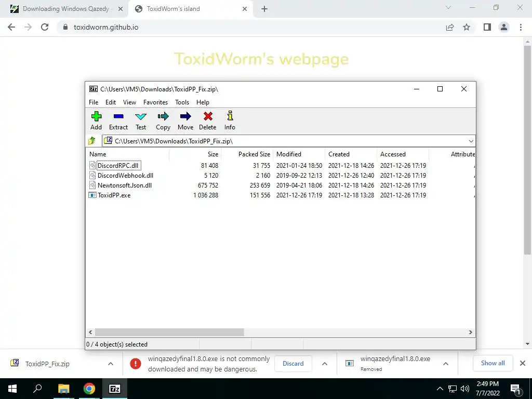This screenshot has width=532, height=399.
Task: Open Windows Start menu
Action: pyautogui.click(x=12, y=389)
